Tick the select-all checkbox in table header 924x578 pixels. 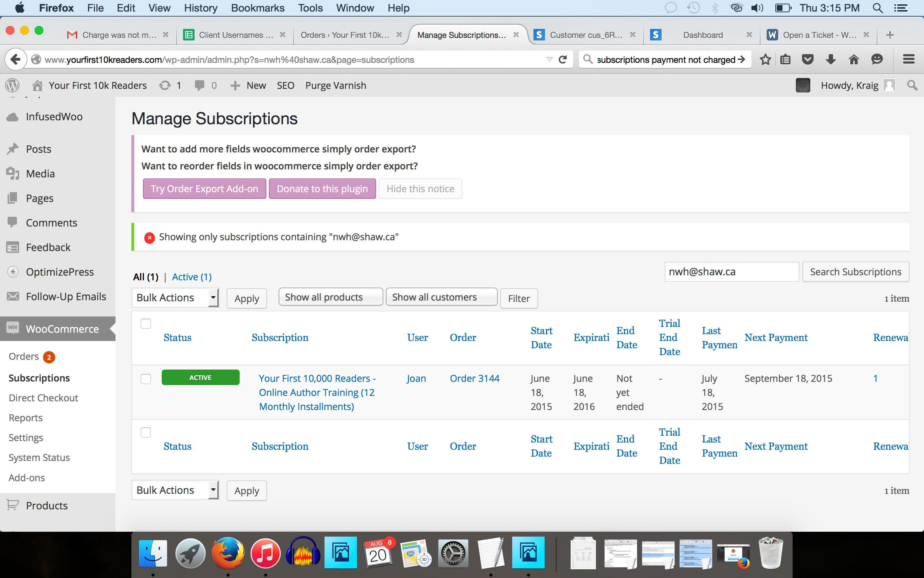[146, 324]
